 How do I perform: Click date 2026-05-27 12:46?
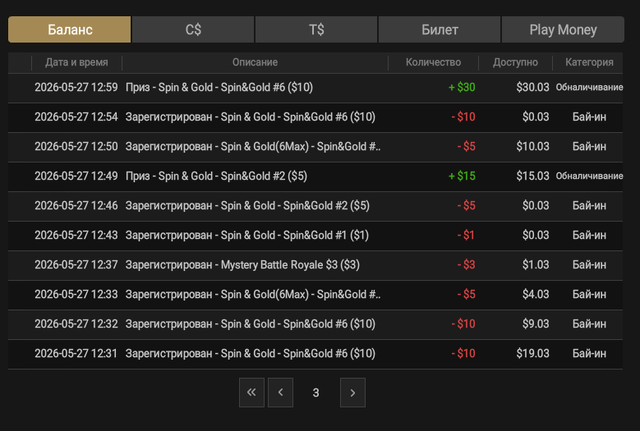pos(76,206)
